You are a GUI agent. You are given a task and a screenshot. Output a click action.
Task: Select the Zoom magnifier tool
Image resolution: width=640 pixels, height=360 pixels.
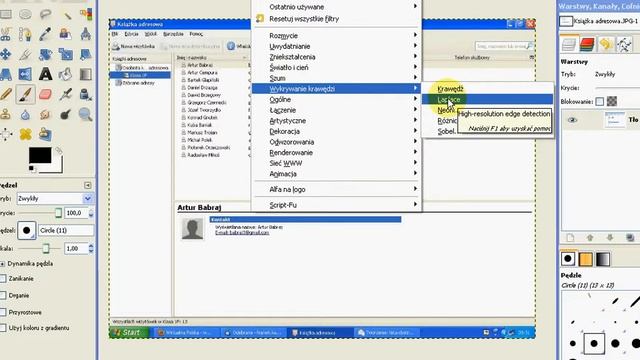[x=85, y=114]
